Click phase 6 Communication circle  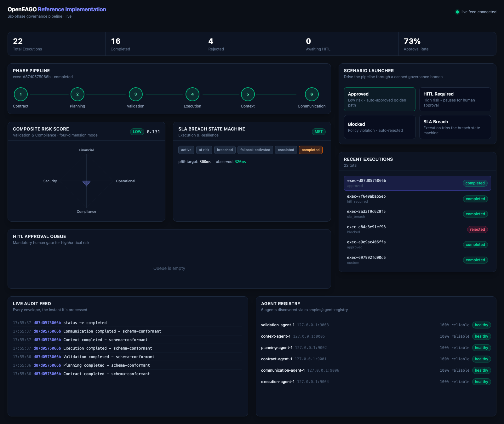click(x=312, y=94)
